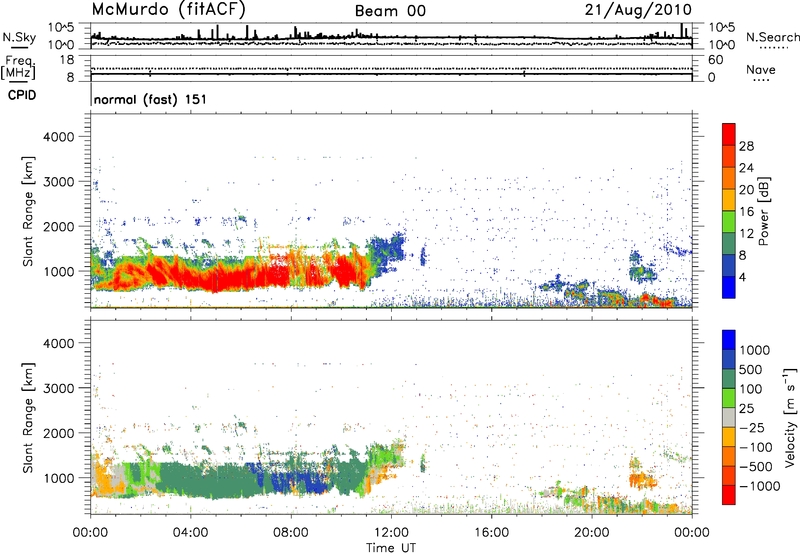Click the "08:00" time axis tick label
The height and width of the screenshot is (554, 800).
[291, 533]
